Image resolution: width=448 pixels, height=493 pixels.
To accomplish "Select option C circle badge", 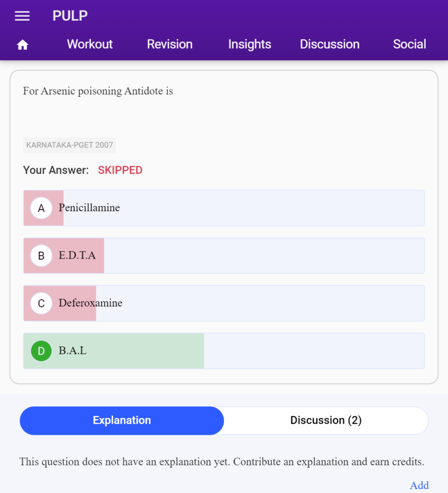I will [41, 303].
